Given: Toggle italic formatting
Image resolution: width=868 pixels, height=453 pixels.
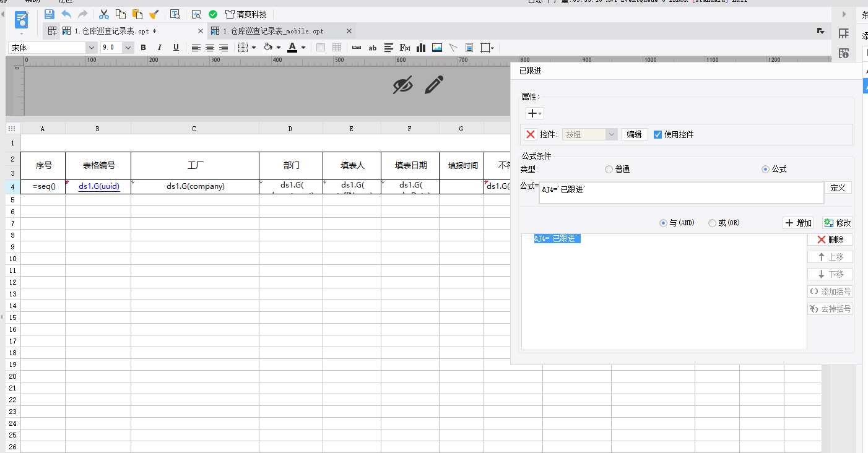Looking at the screenshot, I should (159, 48).
